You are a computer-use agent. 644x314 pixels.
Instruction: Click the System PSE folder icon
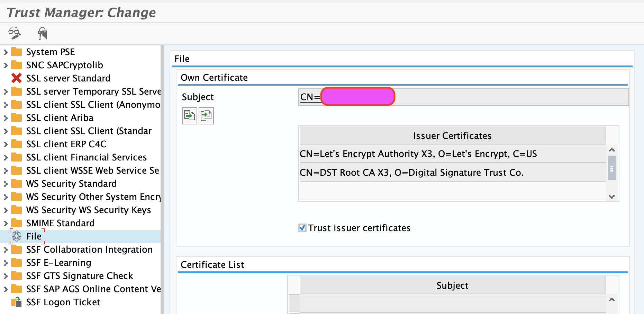pyautogui.click(x=16, y=52)
